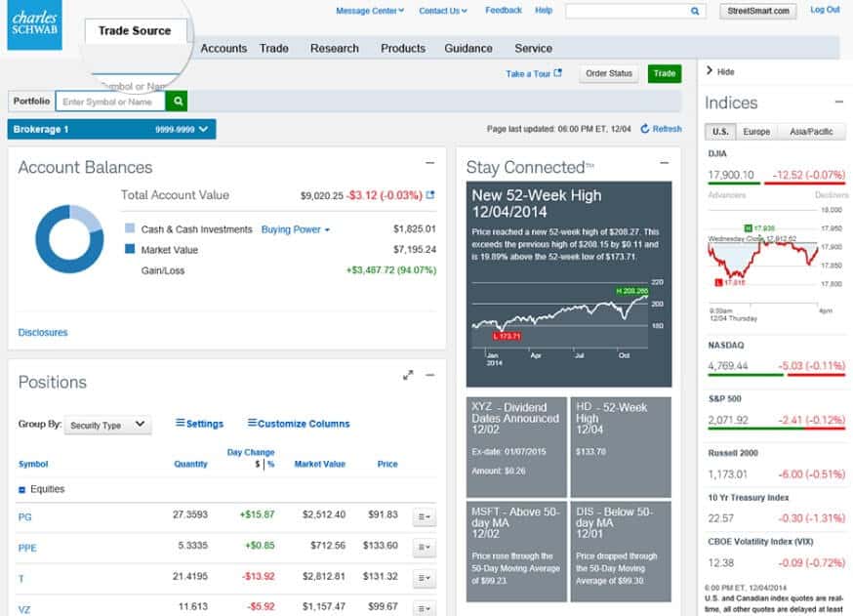
Task: Open the action menu for VZ row
Action: (425, 608)
